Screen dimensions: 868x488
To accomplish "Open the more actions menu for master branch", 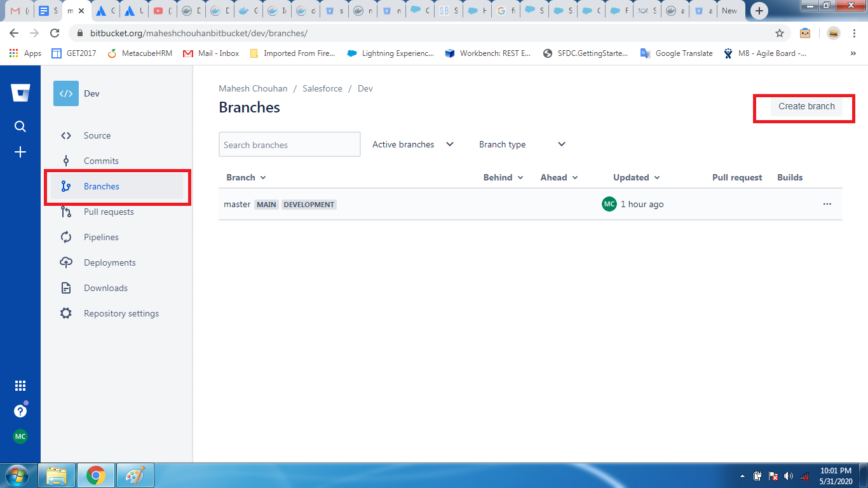I will pyautogui.click(x=827, y=204).
